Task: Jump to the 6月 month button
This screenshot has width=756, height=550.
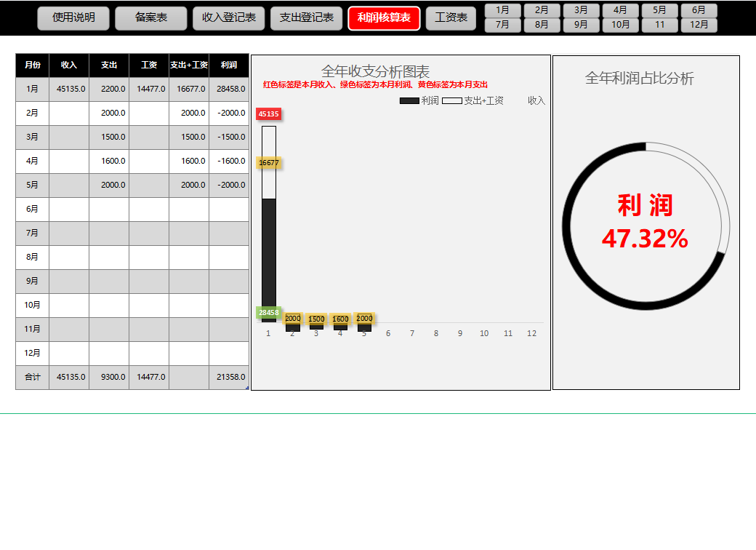Action: point(699,10)
